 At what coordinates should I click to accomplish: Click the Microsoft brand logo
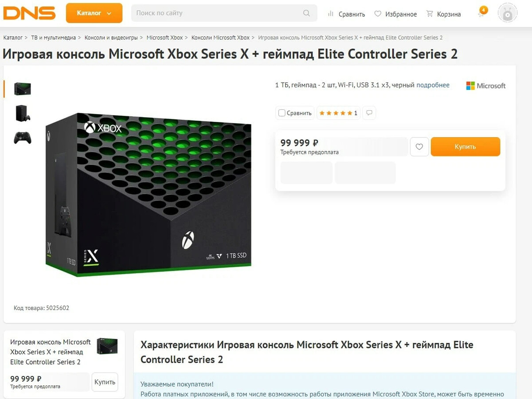coord(485,85)
